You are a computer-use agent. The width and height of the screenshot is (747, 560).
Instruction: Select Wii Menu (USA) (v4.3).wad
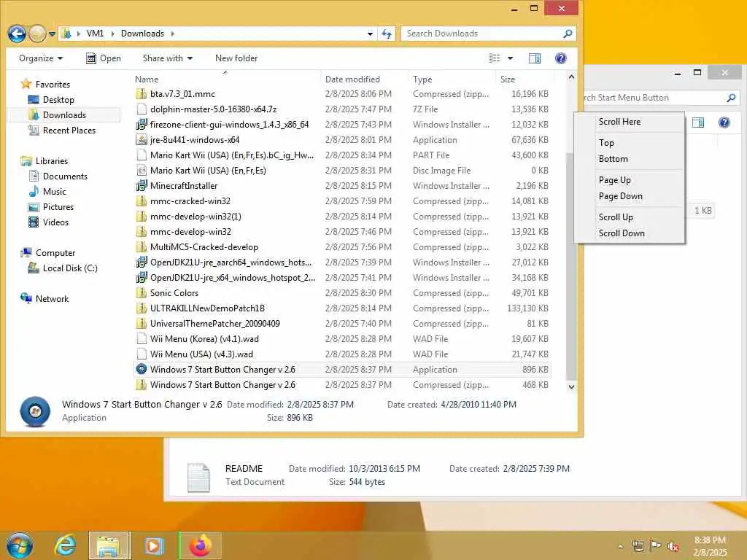click(201, 354)
